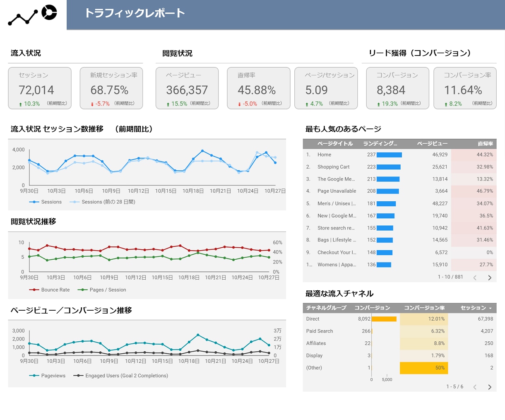The width and height of the screenshot is (505, 420).
Task: Select the Shopping Cart row title
Action: pyautogui.click(x=333, y=167)
